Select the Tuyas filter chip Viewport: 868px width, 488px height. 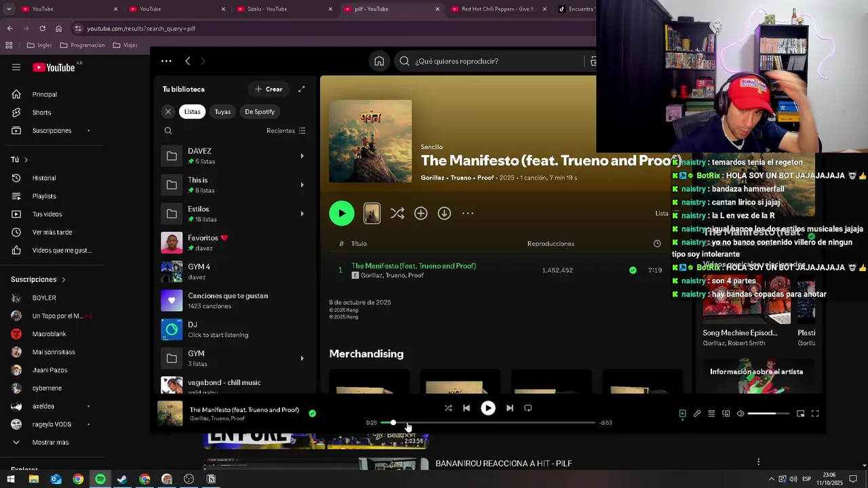(222, 112)
